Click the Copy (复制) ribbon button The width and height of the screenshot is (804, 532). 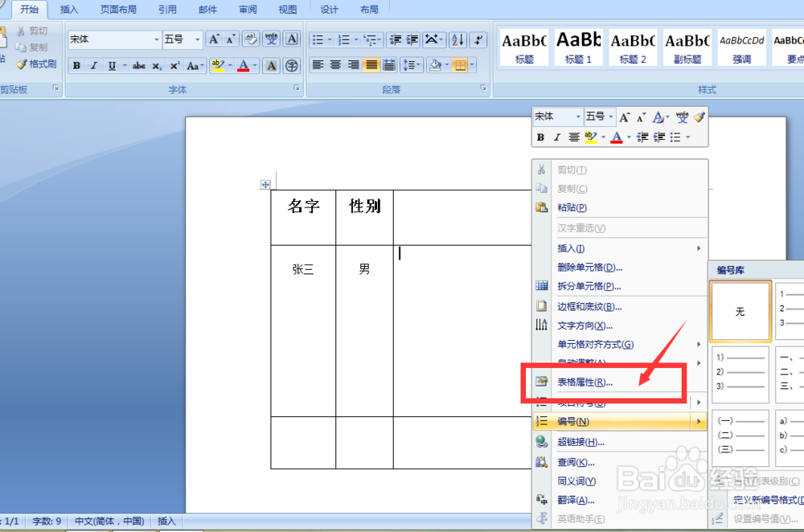pyautogui.click(x=32, y=47)
